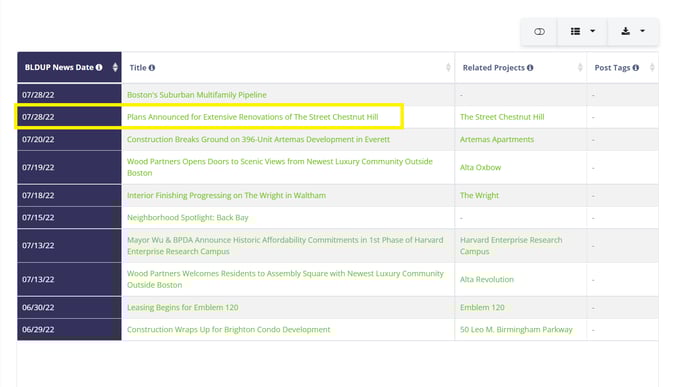
Task: Open Harvard Enterprise Research Campus project link
Action: click(x=511, y=246)
